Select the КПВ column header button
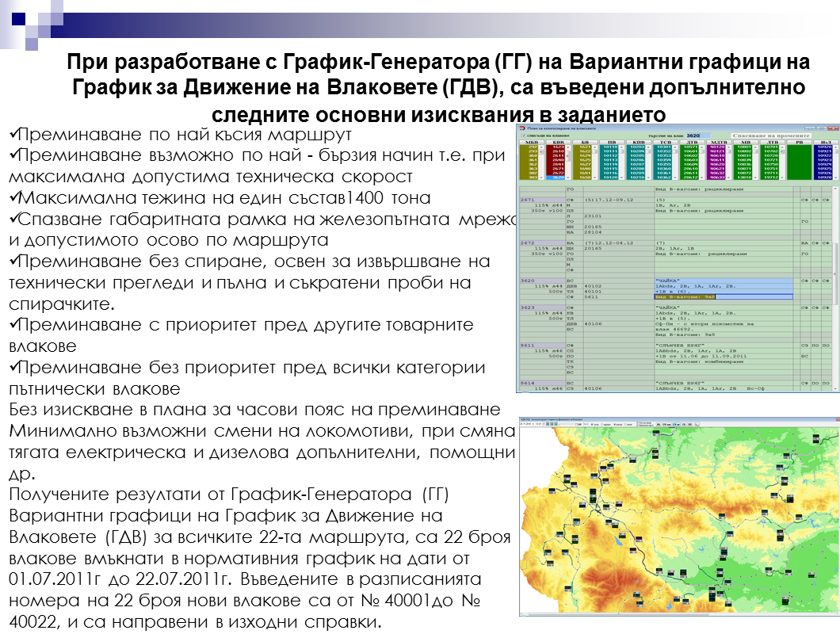 click(x=638, y=143)
